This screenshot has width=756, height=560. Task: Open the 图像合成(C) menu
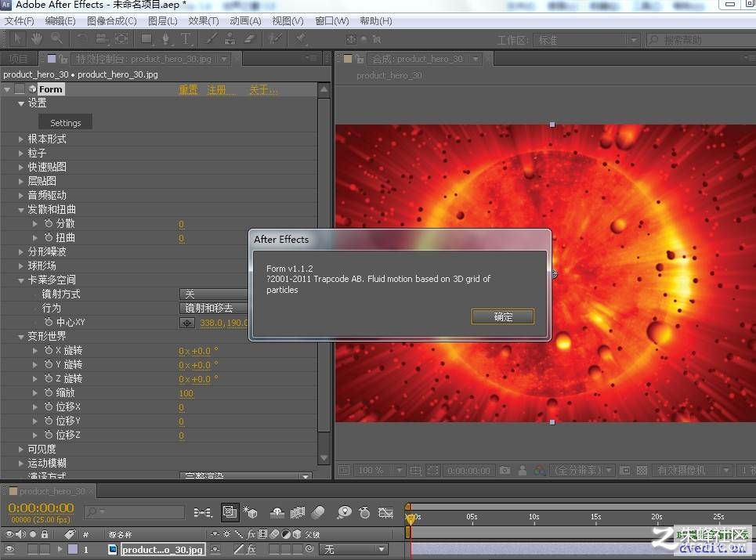(x=112, y=20)
